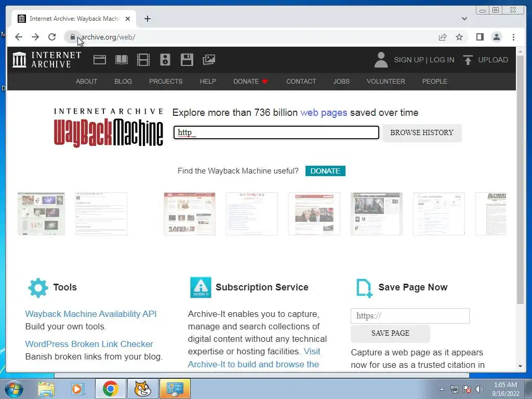Open the tab search dropdown arrow
Screen dimensions: 532x399
tap(464, 19)
